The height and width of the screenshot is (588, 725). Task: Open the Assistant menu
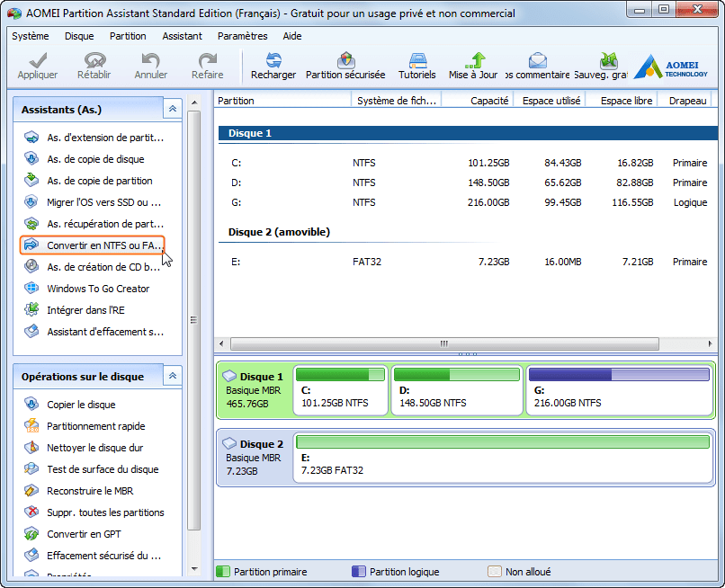click(x=183, y=36)
